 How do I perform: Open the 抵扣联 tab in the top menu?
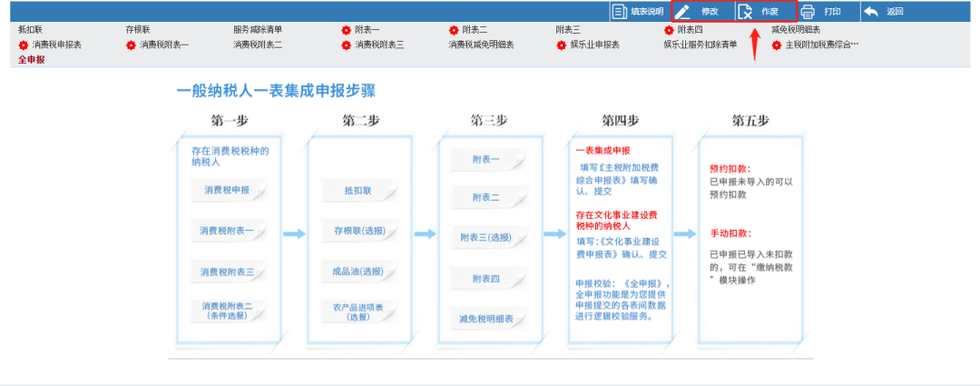point(31,30)
